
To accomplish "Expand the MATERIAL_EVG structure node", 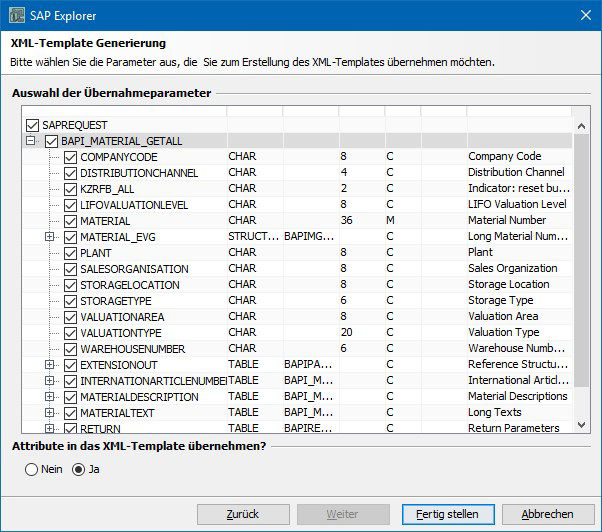I will (x=50, y=236).
